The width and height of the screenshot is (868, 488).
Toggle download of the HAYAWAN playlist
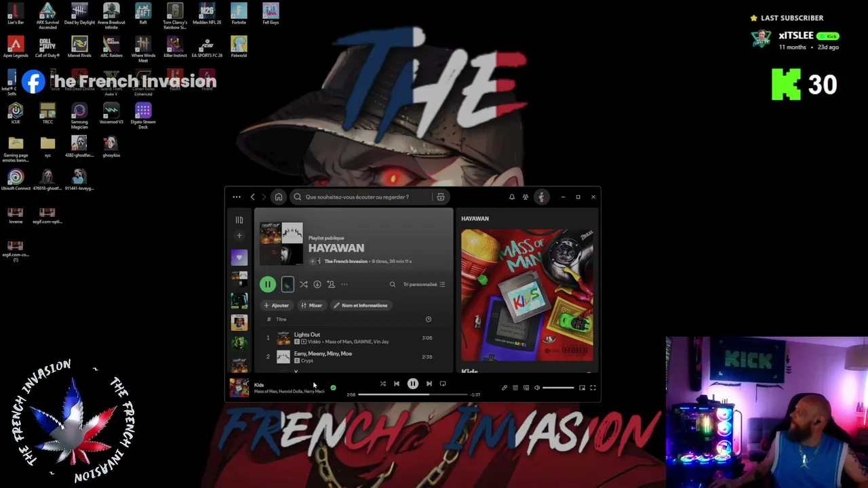click(317, 285)
